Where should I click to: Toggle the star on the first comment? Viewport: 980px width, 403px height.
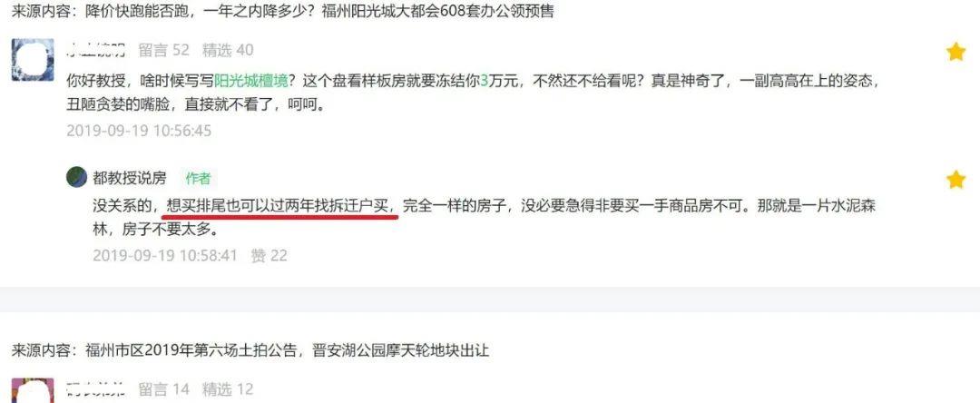coord(955,52)
